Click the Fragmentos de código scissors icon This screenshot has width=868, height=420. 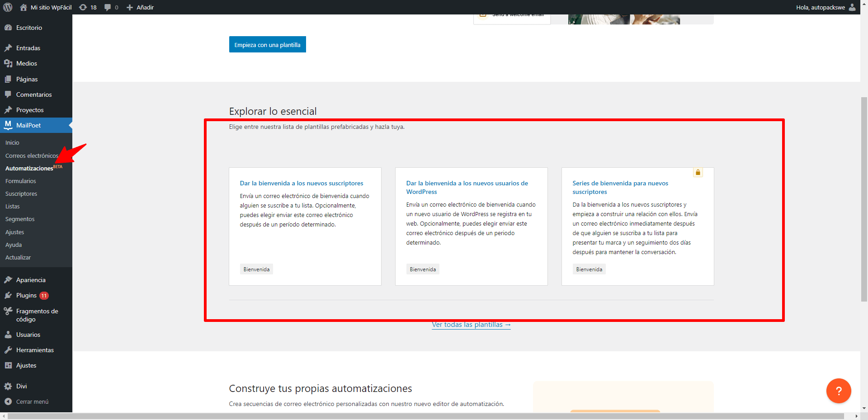8,311
